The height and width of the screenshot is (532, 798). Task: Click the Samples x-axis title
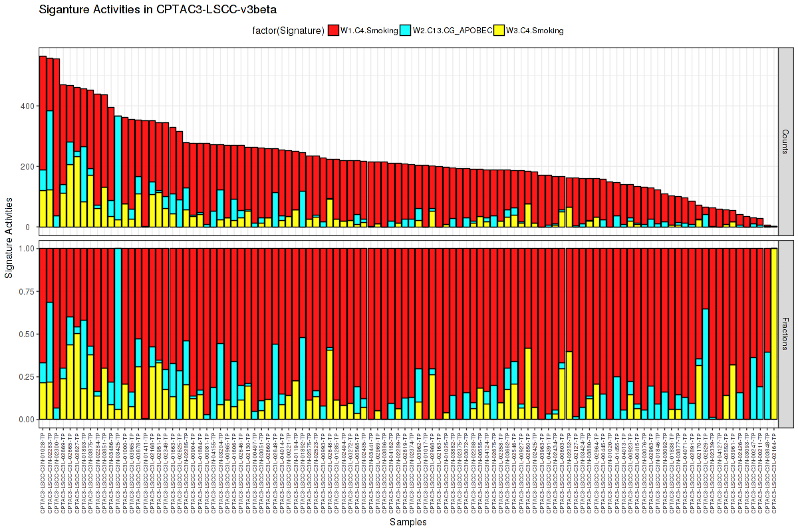(408, 522)
